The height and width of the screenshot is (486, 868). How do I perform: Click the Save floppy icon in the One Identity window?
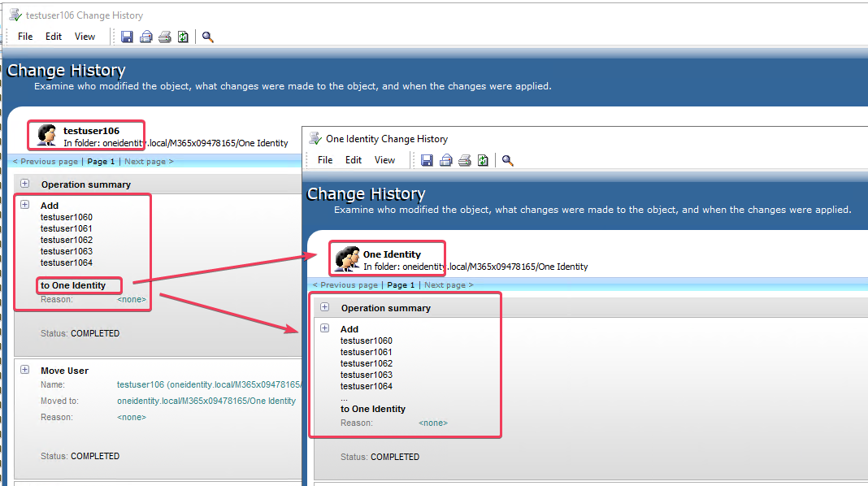point(427,160)
